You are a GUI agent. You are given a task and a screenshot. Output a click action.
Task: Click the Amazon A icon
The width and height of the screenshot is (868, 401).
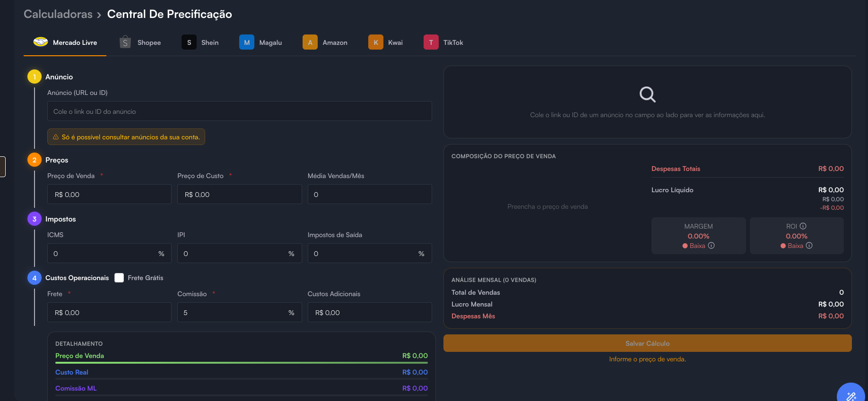click(310, 42)
